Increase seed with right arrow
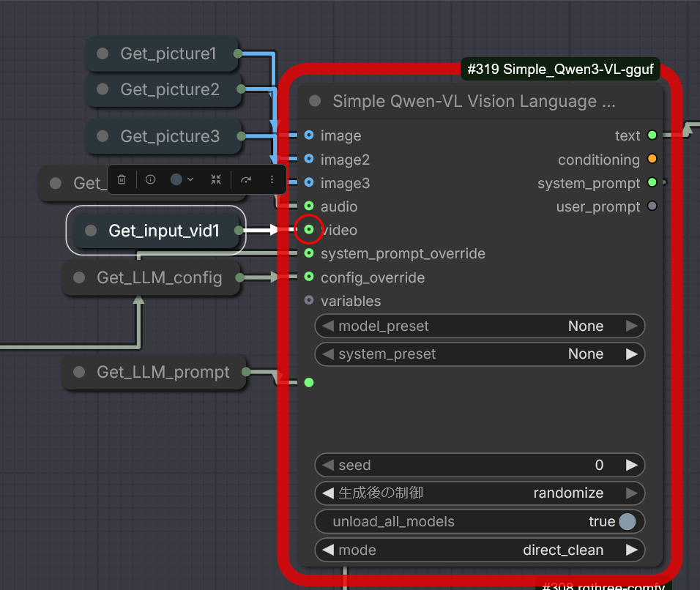 click(x=632, y=465)
